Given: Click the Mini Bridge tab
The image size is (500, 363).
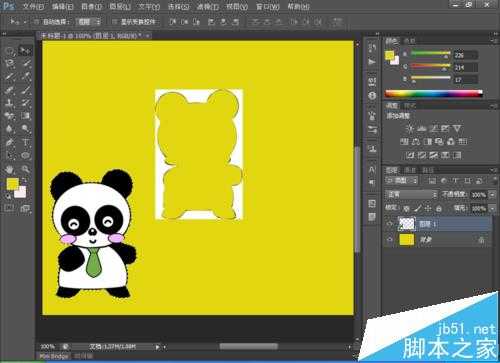Looking at the screenshot, I should (53, 356).
